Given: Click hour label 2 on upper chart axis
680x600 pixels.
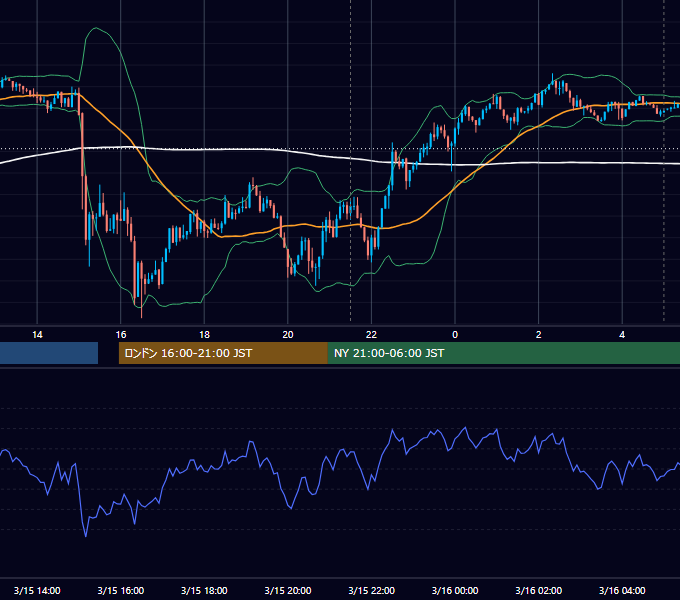Looking at the screenshot, I should (539, 335).
